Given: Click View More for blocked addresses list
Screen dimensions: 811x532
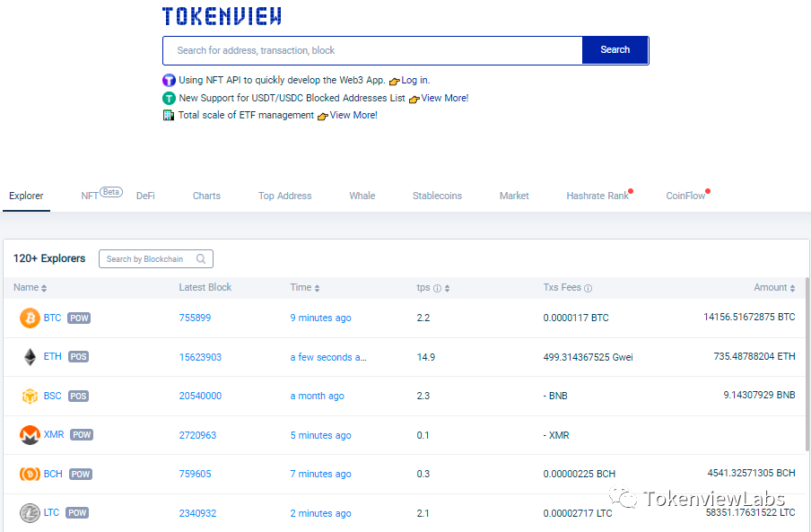Looking at the screenshot, I should pyautogui.click(x=445, y=98).
